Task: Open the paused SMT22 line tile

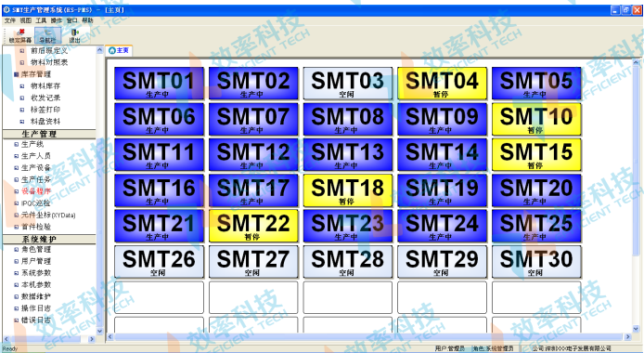Action: [x=253, y=226]
